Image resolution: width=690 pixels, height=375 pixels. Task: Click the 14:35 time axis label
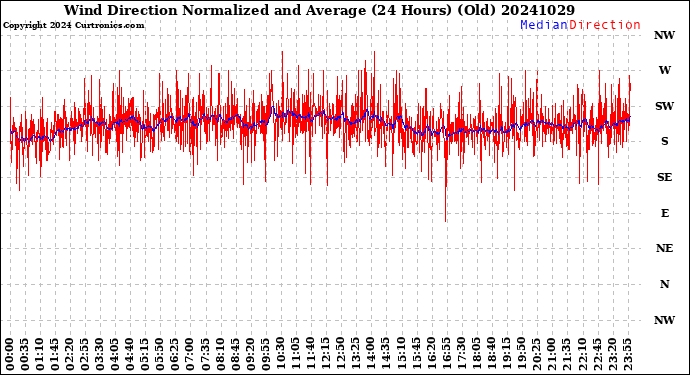point(386,354)
